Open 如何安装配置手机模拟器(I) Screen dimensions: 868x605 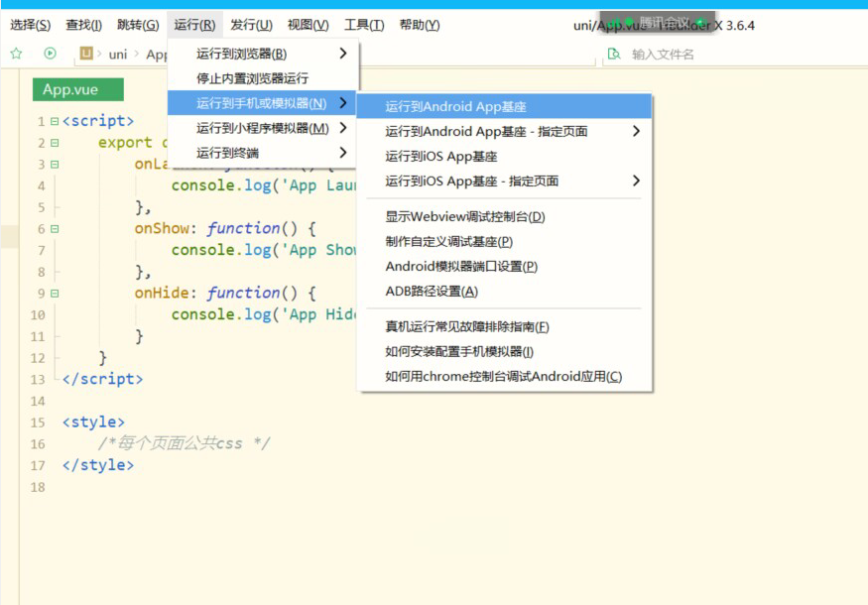click(x=504, y=351)
